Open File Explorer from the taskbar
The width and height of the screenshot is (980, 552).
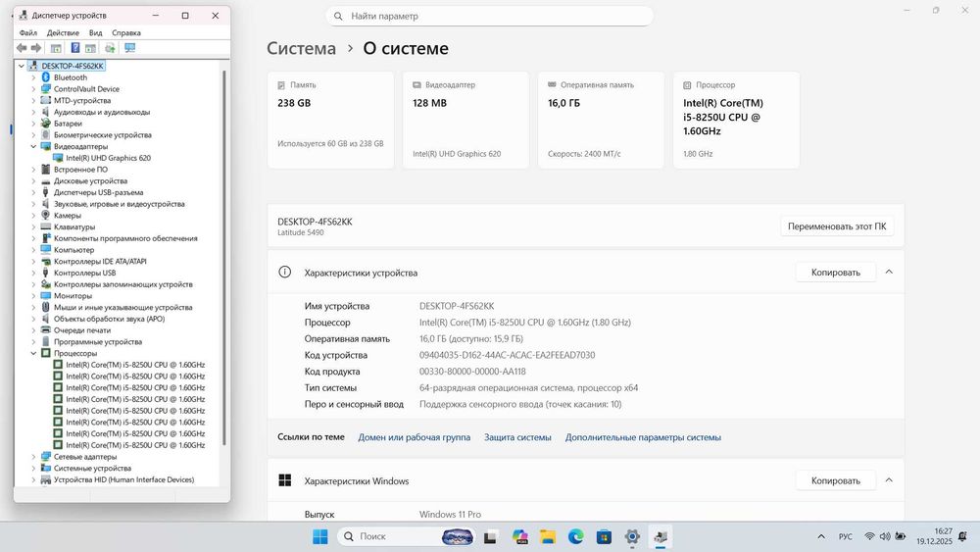[x=548, y=536]
